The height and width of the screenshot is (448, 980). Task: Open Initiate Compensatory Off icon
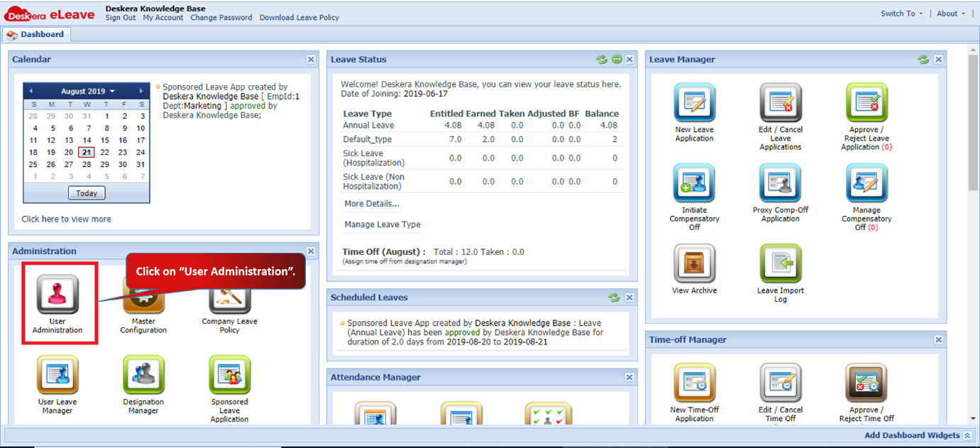[695, 183]
